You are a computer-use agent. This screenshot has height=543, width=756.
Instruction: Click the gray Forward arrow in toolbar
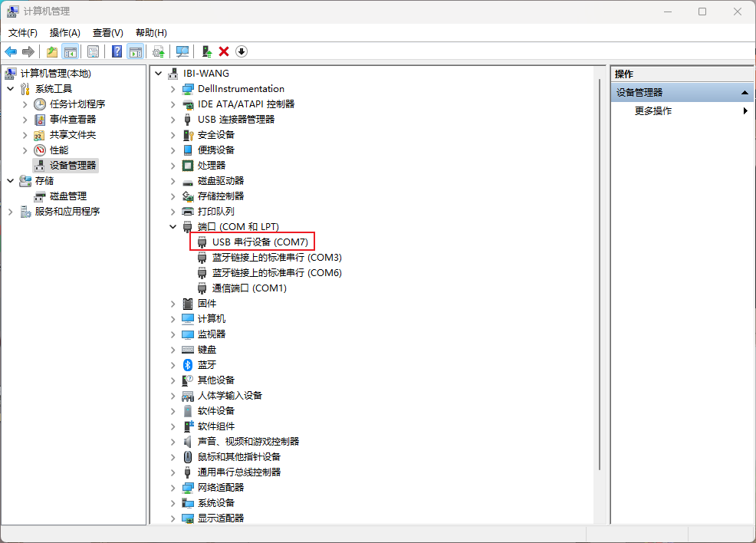[28, 51]
